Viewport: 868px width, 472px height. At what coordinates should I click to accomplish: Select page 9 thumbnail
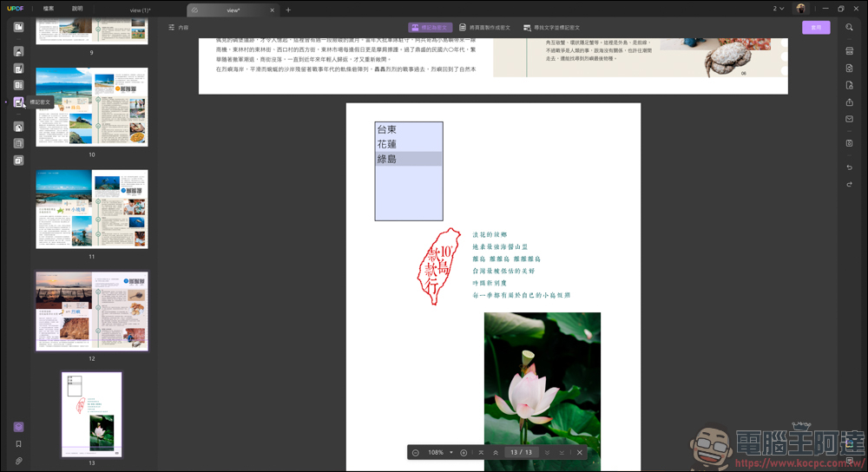tap(92, 30)
